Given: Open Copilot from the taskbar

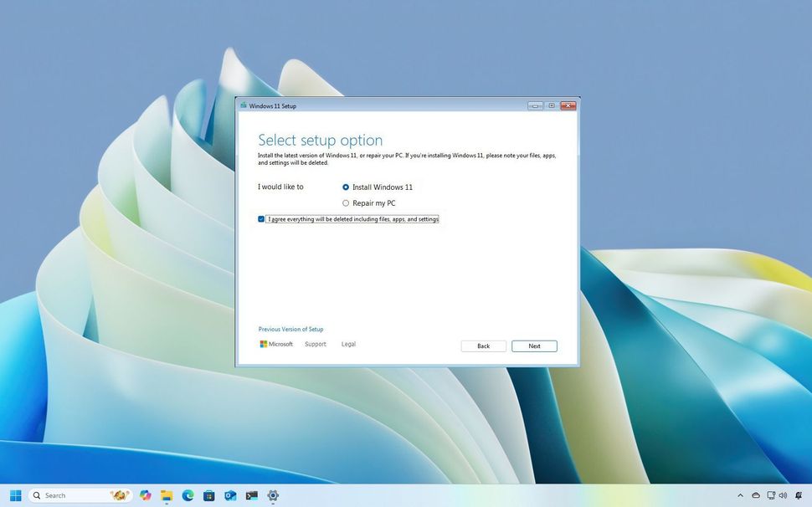Looking at the screenshot, I should pyautogui.click(x=145, y=495).
